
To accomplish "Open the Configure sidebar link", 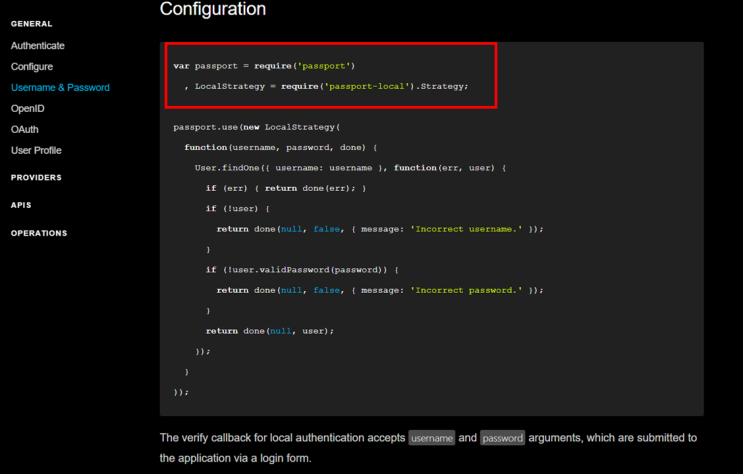I will click(32, 66).
